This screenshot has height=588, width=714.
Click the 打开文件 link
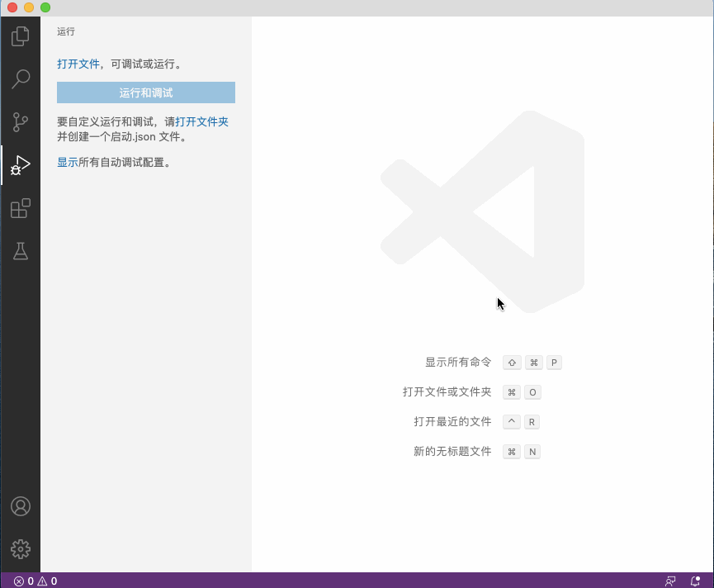[78, 64]
